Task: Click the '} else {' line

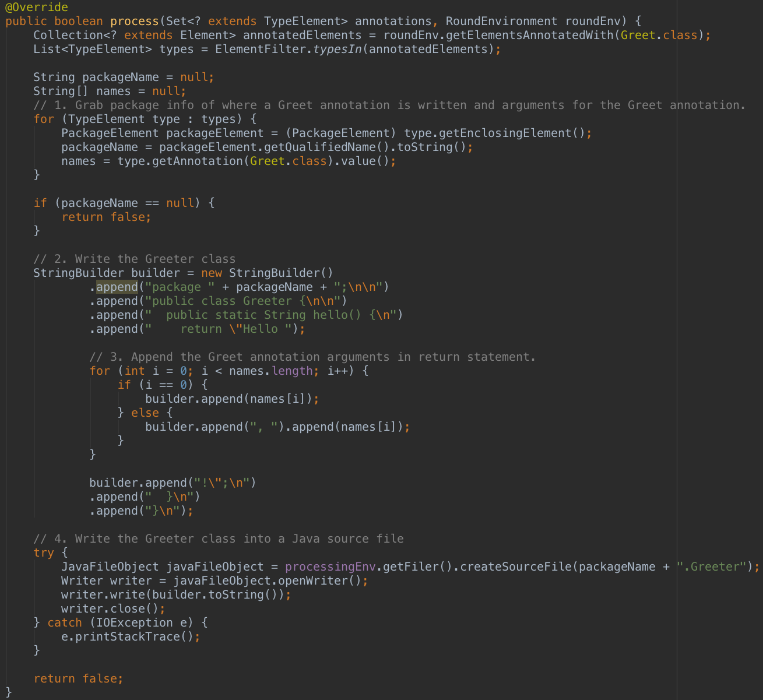Action: [x=145, y=413]
